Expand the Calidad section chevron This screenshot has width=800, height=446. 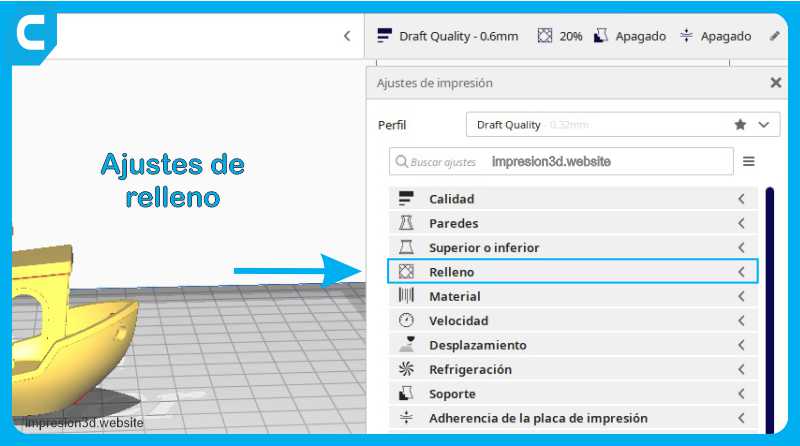click(741, 199)
